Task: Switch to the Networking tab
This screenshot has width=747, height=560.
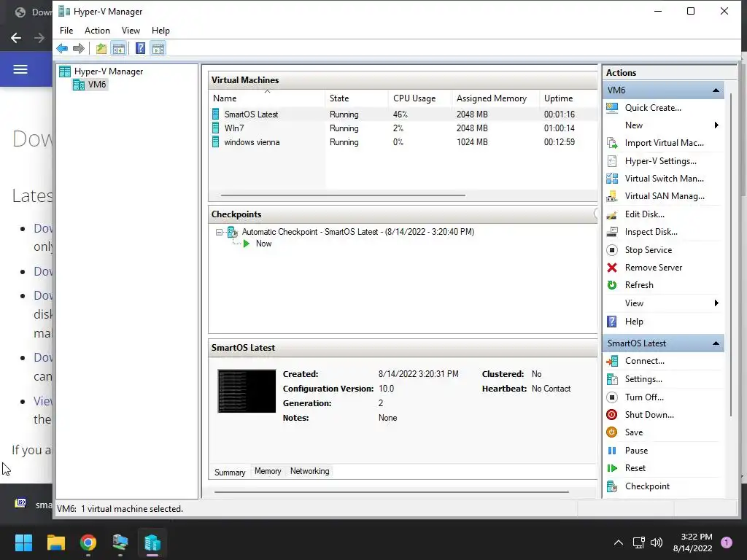Action: coord(309,471)
